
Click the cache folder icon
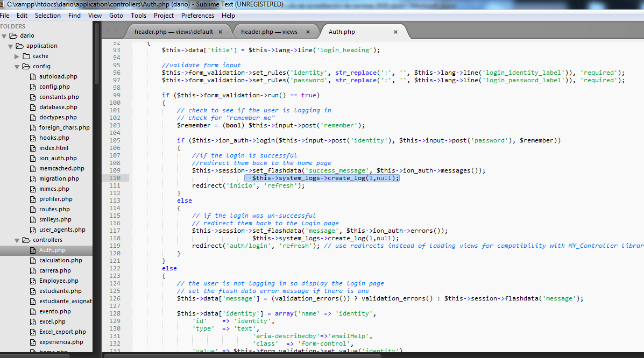click(26, 56)
